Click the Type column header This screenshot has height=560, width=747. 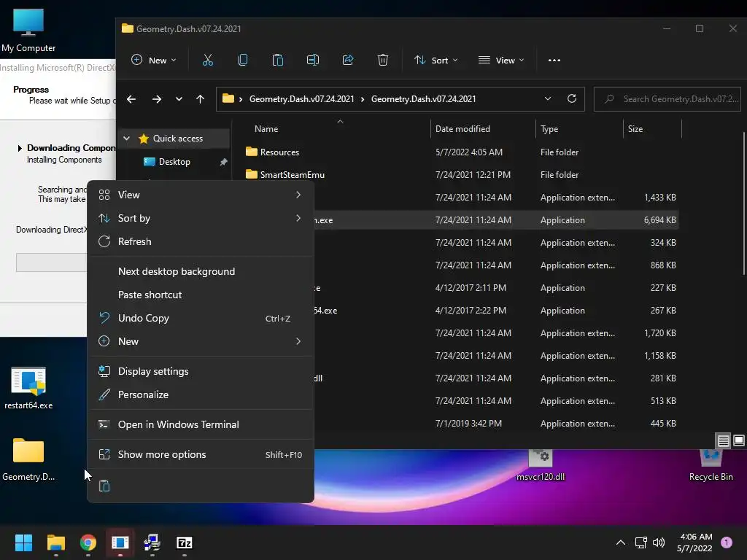point(579,129)
